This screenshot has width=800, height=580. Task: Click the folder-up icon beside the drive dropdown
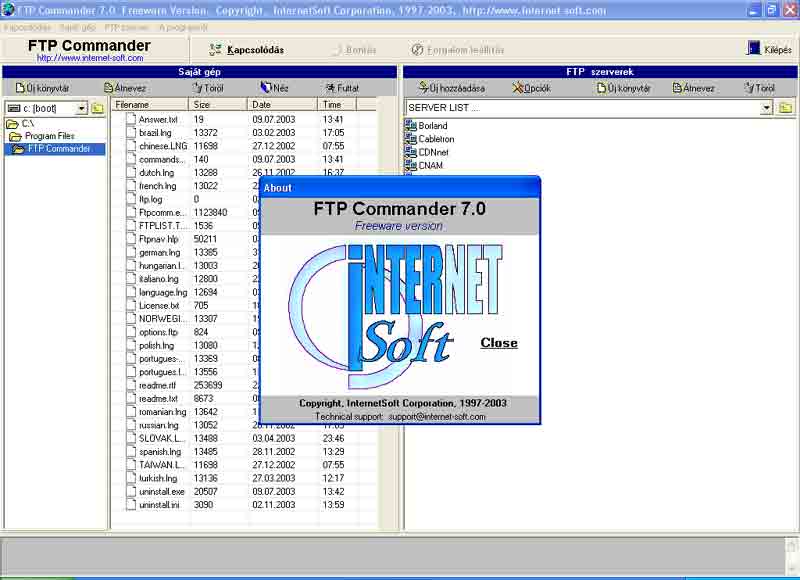click(x=97, y=109)
